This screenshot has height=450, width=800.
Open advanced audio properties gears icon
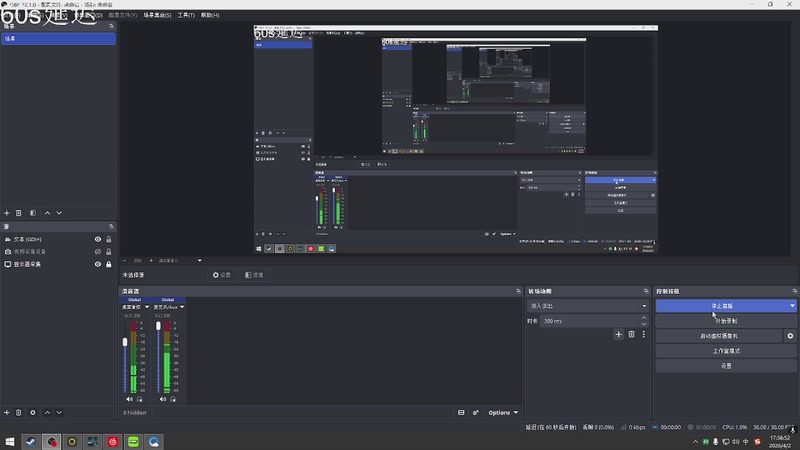pos(476,412)
